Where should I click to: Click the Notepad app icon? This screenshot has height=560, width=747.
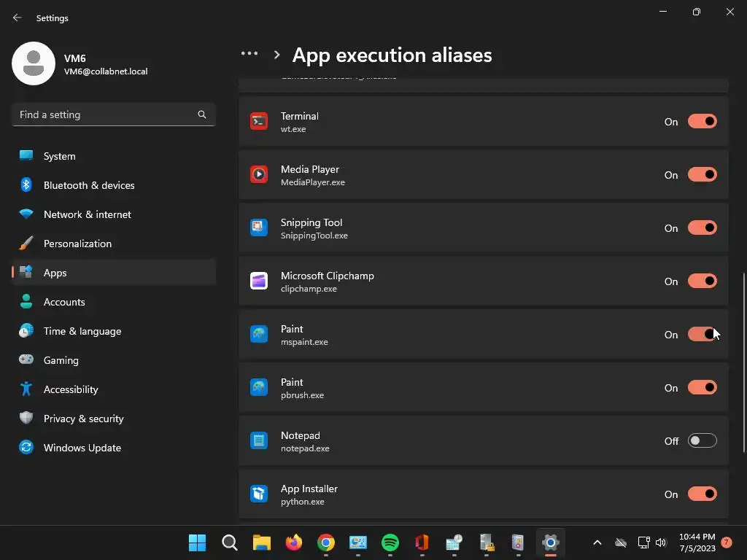pyautogui.click(x=258, y=441)
